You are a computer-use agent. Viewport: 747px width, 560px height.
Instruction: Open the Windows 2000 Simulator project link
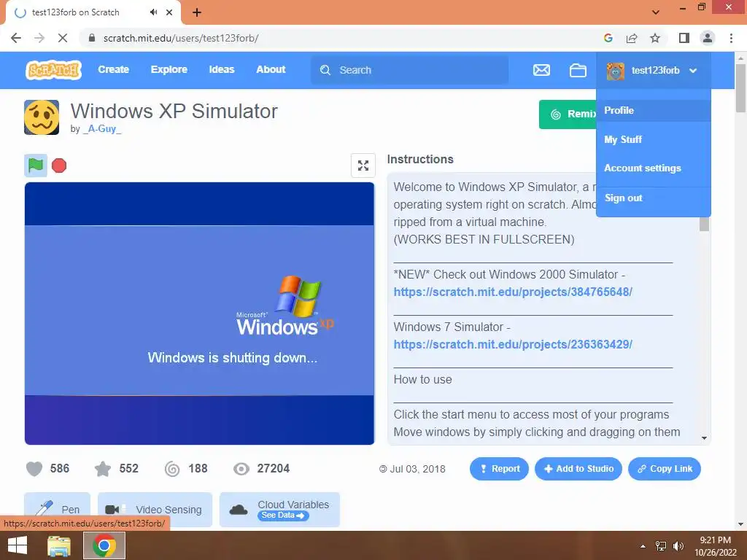[x=513, y=292]
